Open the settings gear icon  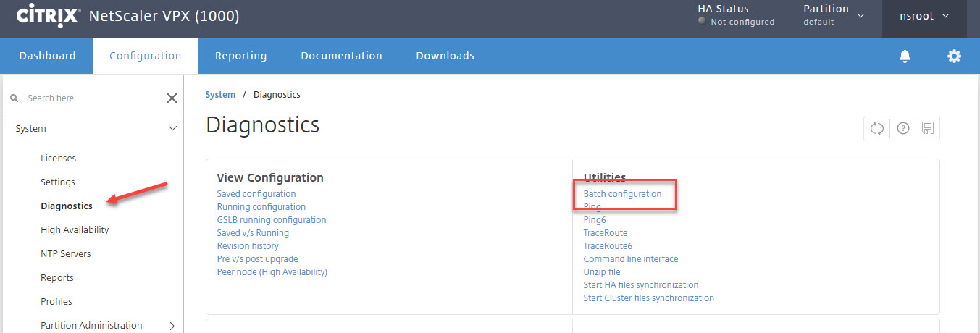pyautogui.click(x=954, y=56)
